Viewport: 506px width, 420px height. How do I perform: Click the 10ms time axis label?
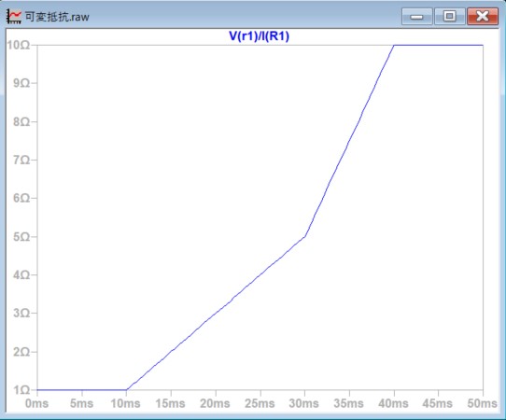[125, 403]
